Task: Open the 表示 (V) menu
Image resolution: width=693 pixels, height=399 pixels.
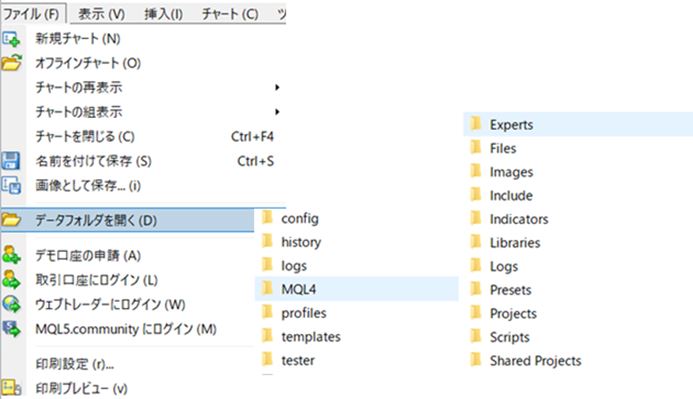Action: pos(102,14)
